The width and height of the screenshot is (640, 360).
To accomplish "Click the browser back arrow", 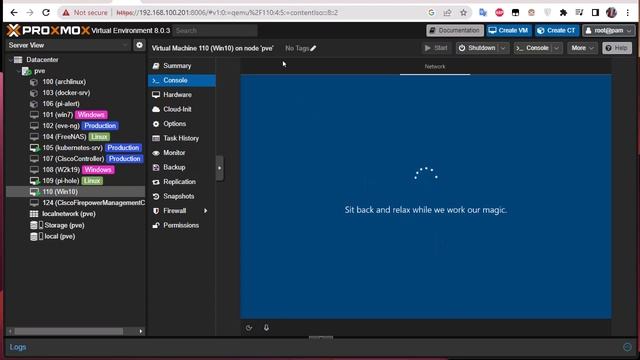I will click(x=14, y=13).
